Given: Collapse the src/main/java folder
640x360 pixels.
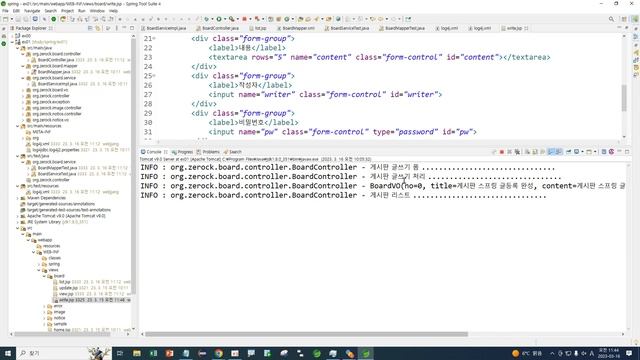Looking at the screenshot, I should [x=18, y=48].
